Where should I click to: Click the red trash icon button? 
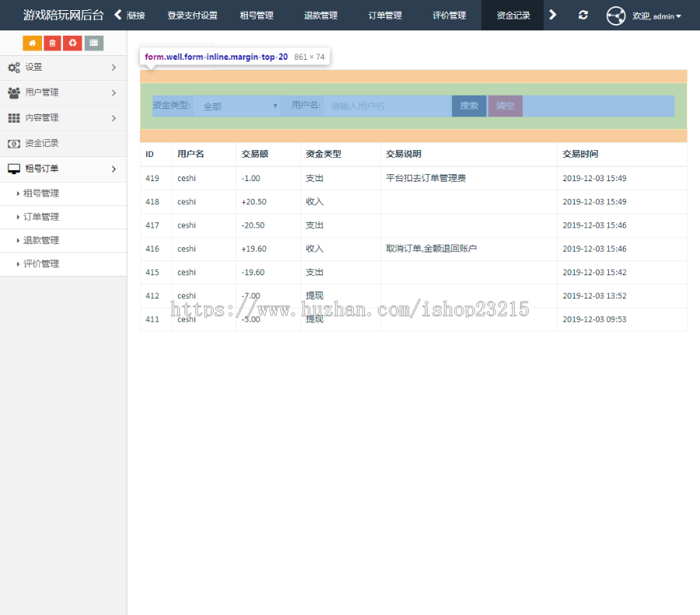pos(52,43)
